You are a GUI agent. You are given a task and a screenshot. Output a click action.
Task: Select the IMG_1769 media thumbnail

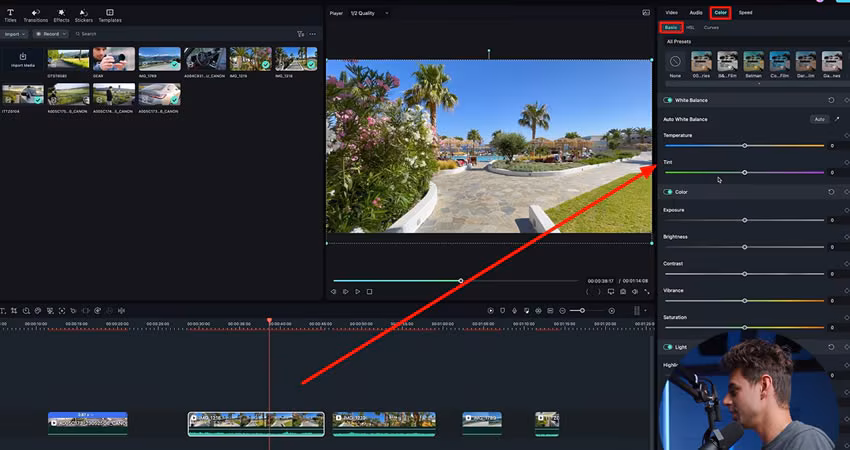click(x=159, y=59)
